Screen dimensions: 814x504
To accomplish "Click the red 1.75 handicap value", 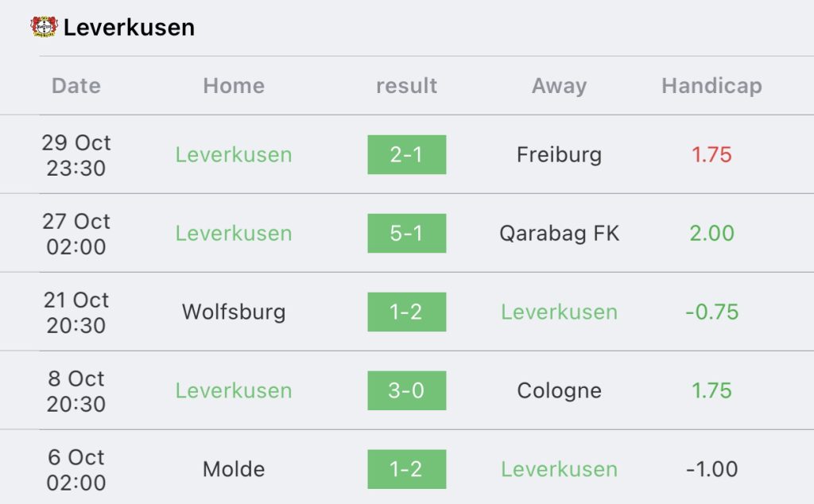I will [x=711, y=155].
